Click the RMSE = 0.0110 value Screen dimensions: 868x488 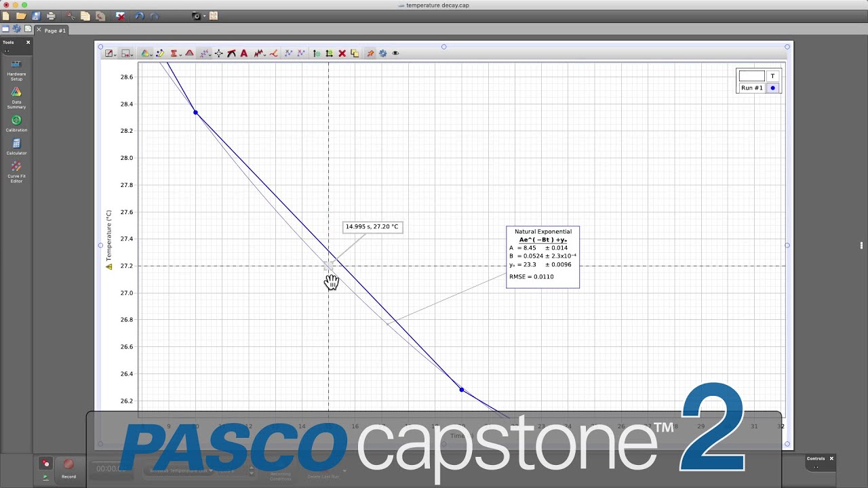coord(532,277)
